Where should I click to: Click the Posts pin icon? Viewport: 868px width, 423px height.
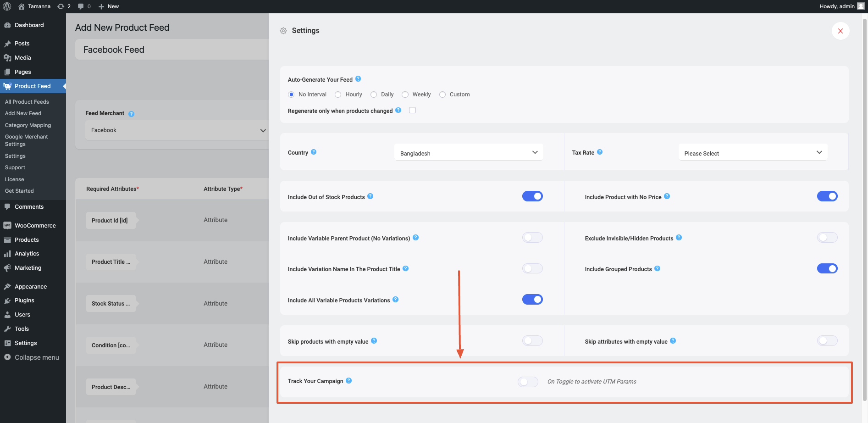click(7, 44)
